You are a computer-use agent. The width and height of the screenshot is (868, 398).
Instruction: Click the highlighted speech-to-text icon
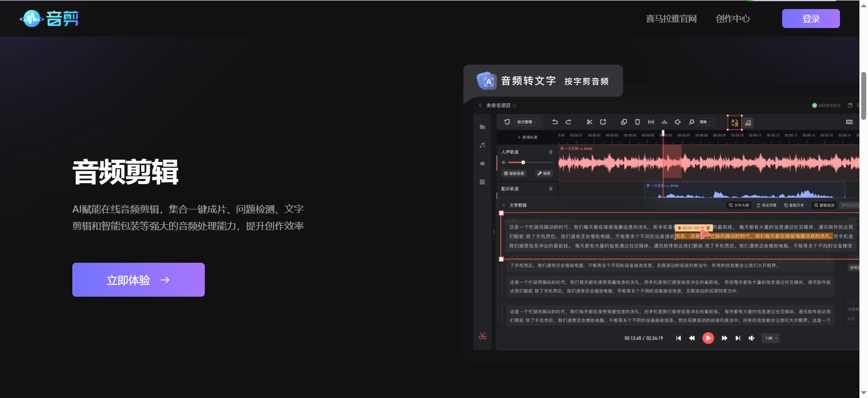click(735, 123)
